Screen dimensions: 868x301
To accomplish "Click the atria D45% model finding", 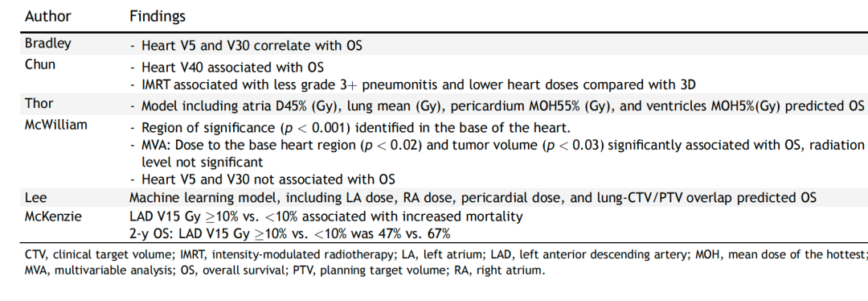I will 497,105.
